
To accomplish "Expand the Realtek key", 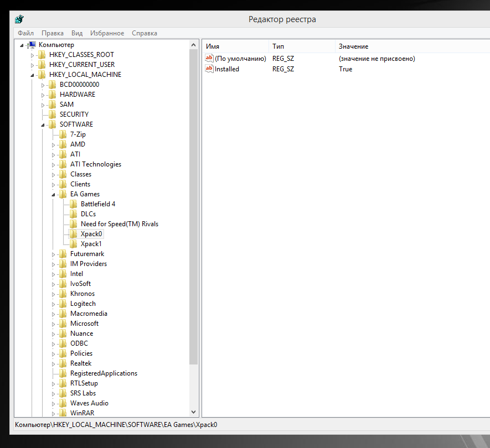I will coord(54,364).
